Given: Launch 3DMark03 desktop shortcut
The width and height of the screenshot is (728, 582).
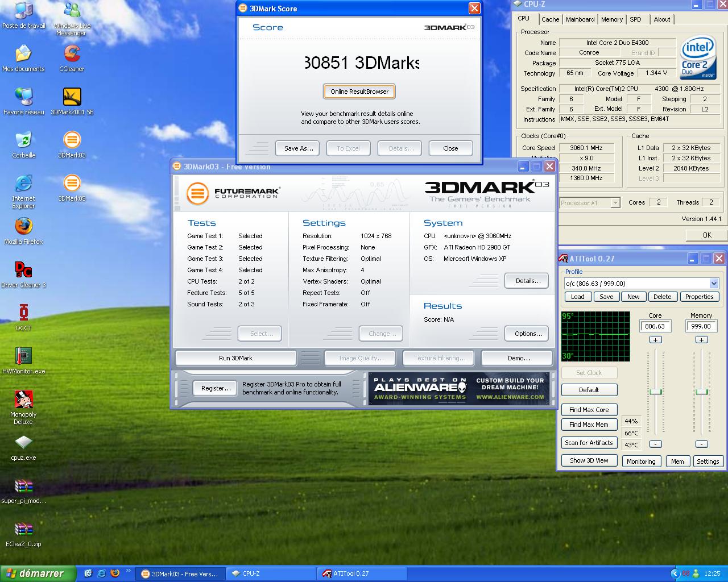Looking at the screenshot, I should click(x=72, y=145).
